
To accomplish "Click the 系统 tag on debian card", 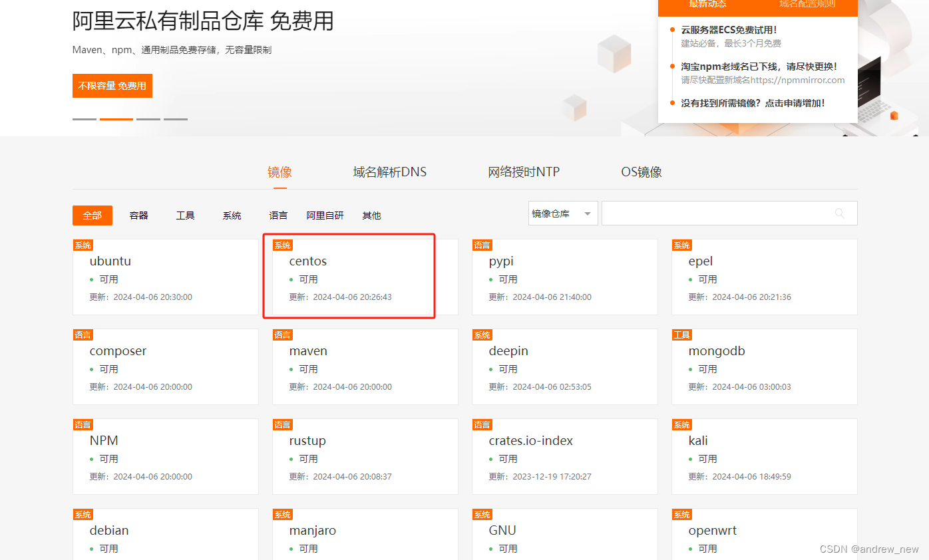I will pyautogui.click(x=83, y=514).
